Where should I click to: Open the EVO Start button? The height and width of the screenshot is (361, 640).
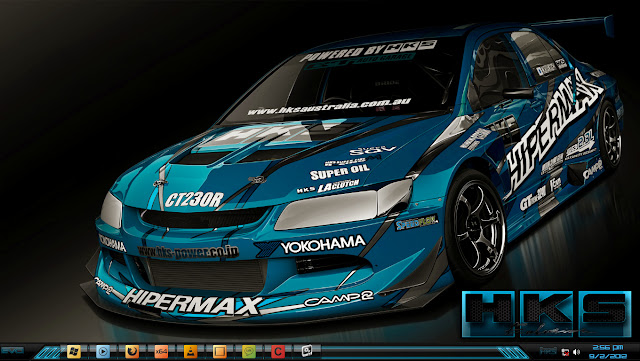[12, 351]
